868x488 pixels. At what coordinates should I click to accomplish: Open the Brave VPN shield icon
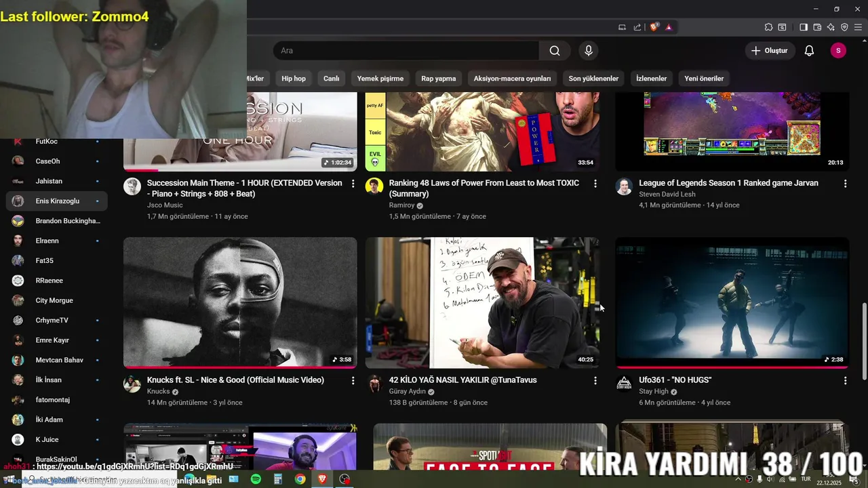[x=844, y=27]
